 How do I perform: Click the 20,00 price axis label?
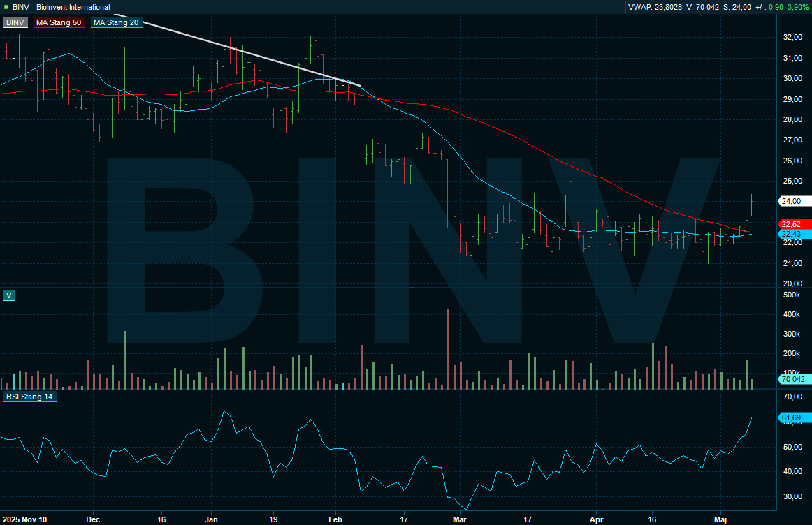792,283
